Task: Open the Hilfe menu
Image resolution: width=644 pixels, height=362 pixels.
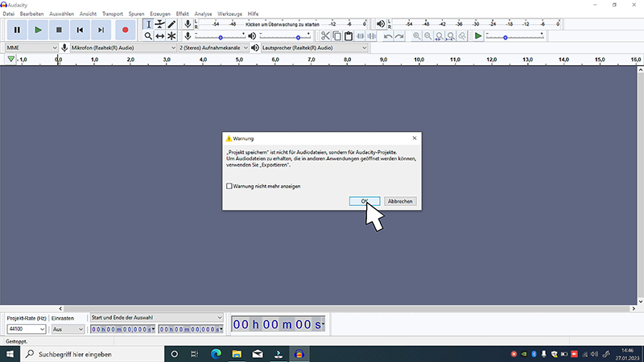Action: pyautogui.click(x=253, y=14)
